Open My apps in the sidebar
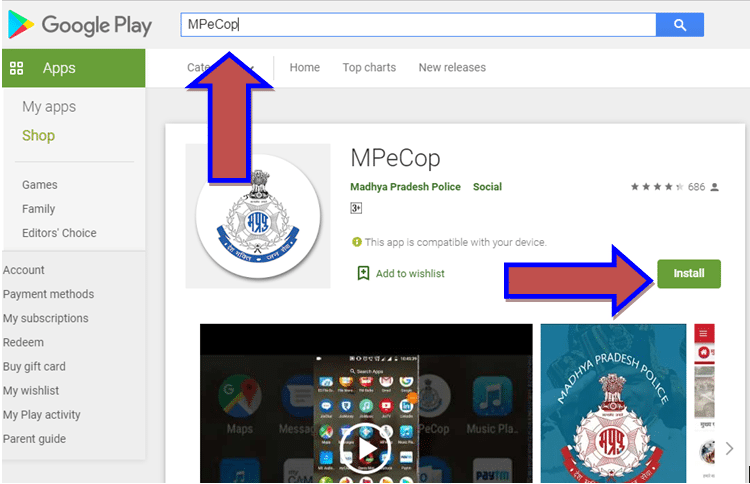 click(49, 107)
